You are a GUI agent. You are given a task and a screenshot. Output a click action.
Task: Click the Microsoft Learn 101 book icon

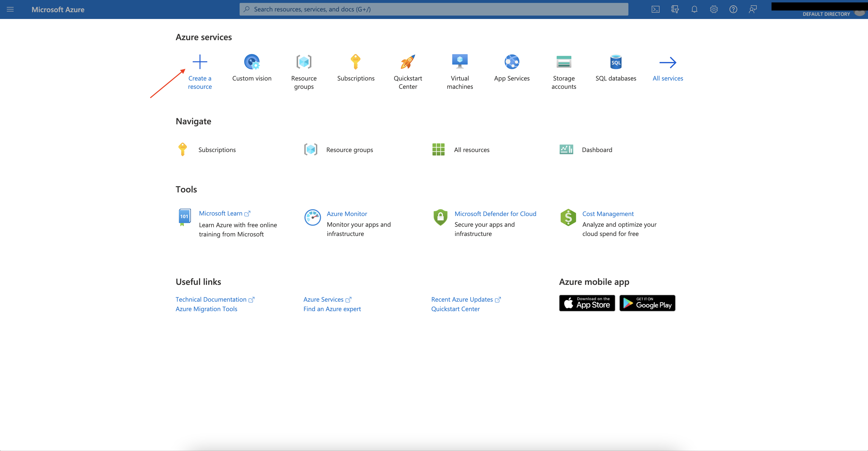(x=184, y=217)
